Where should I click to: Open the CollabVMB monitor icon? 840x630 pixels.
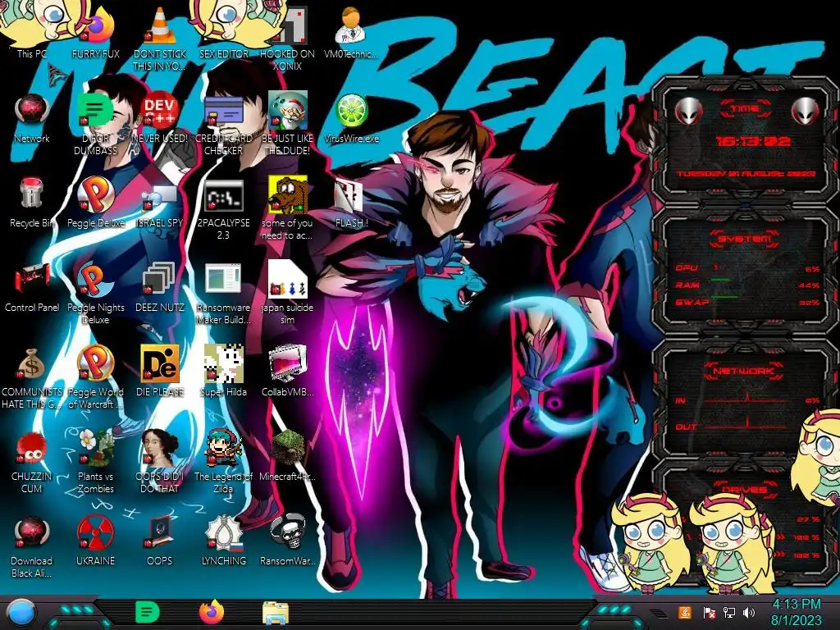pos(287,372)
